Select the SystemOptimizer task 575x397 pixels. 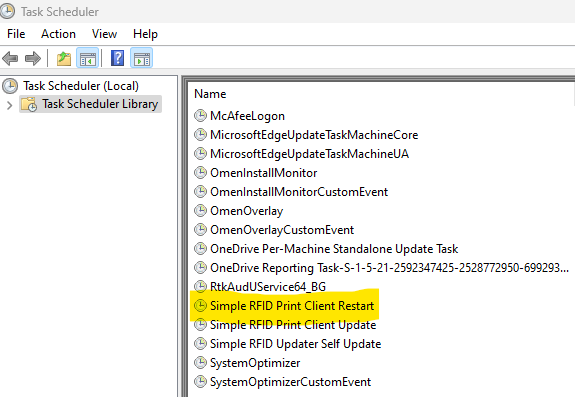click(x=255, y=363)
